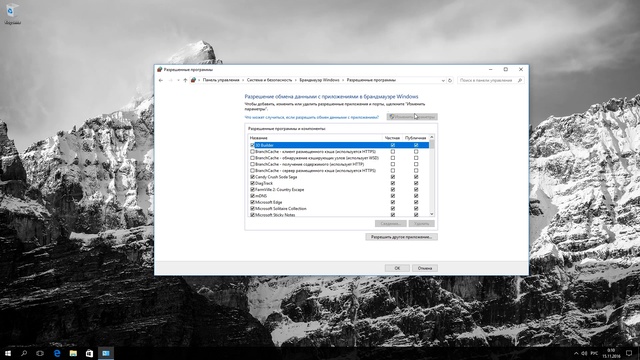
Task: Click the list scrollbar down arrow
Action: click(432, 214)
